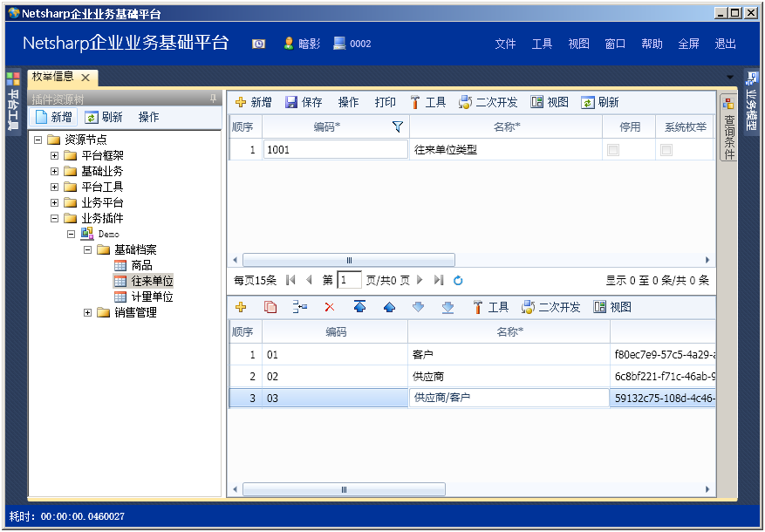Collapse the 基础档案 folder

tap(87, 249)
